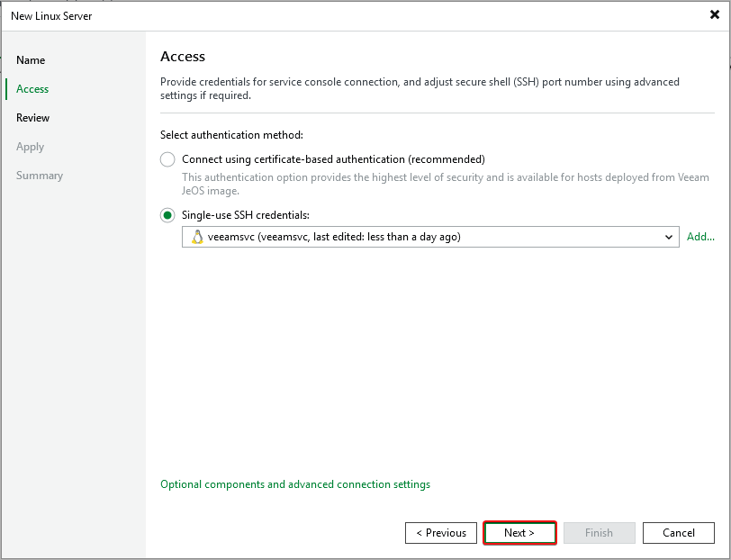Go back with the Previous button
731x560 pixels.
441,533
